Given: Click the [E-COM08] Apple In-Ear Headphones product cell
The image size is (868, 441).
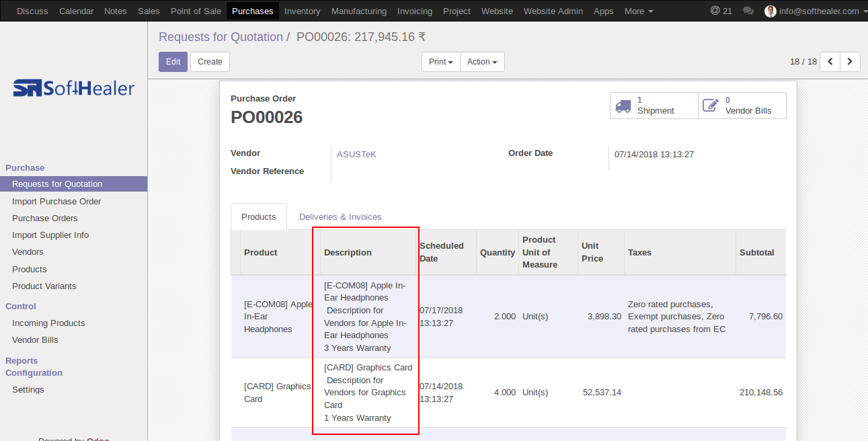Looking at the screenshot, I should pyautogui.click(x=278, y=317).
